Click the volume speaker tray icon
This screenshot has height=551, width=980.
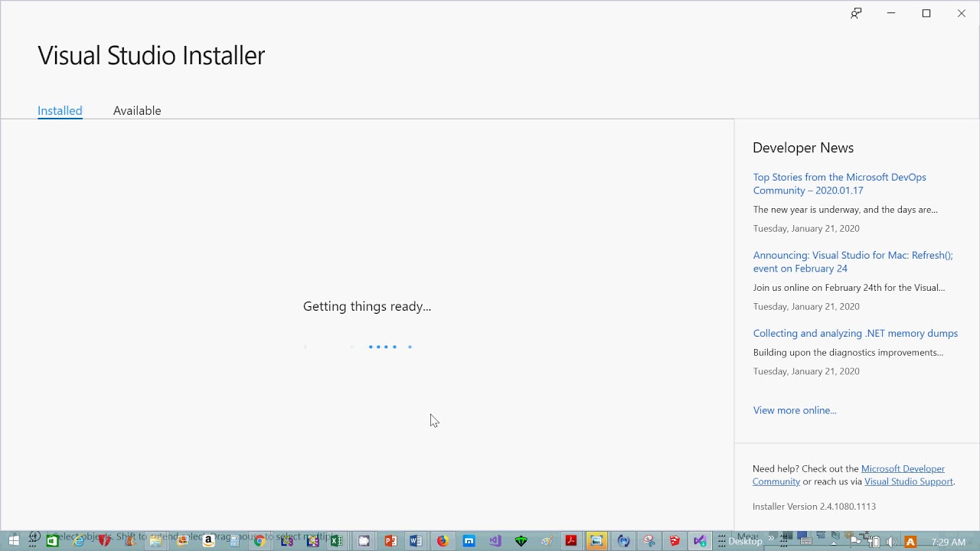pos(890,542)
